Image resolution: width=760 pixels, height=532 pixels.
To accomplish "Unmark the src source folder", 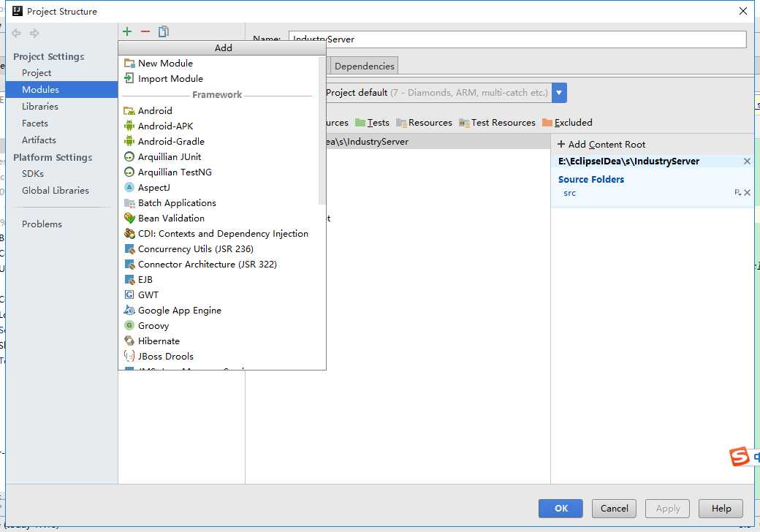I will pyautogui.click(x=748, y=193).
